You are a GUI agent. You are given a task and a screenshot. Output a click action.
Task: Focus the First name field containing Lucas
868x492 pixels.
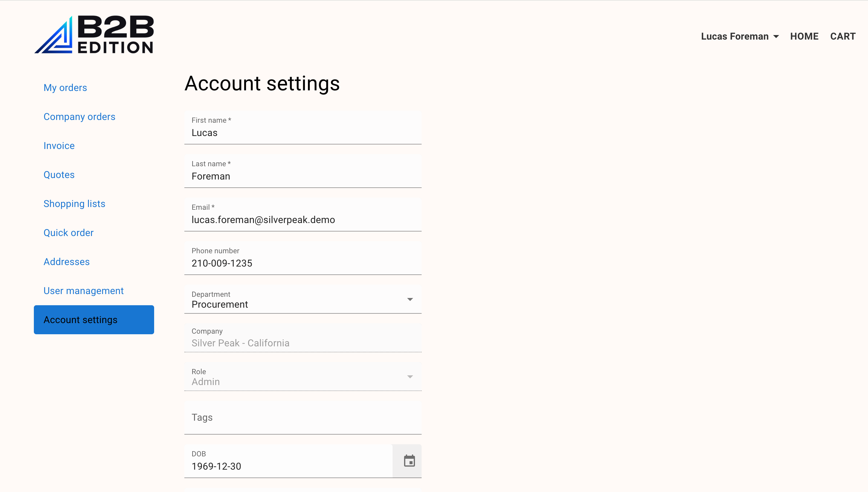303,128
